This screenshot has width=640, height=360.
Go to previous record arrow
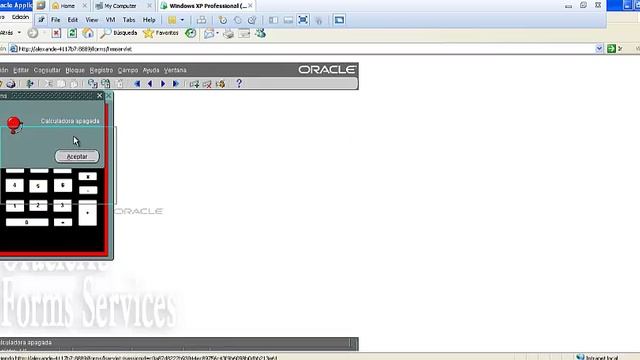click(150, 84)
